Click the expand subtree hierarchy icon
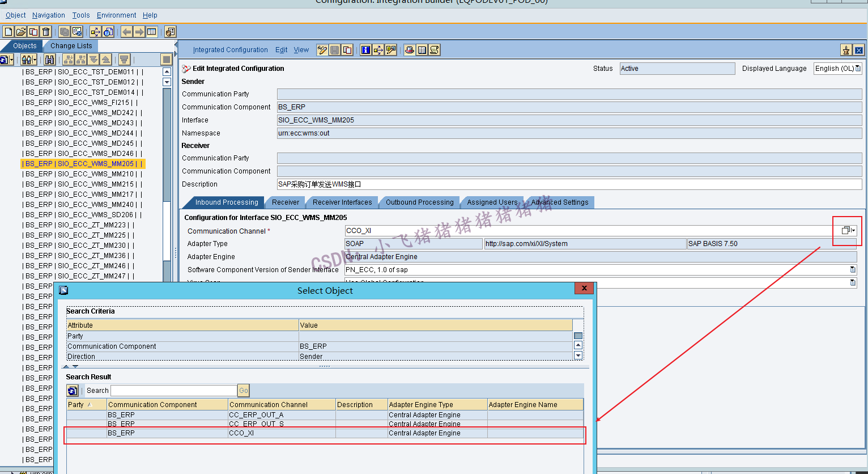Image resolution: width=868 pixels, height=474 pixels. click(x=69, y=60)
